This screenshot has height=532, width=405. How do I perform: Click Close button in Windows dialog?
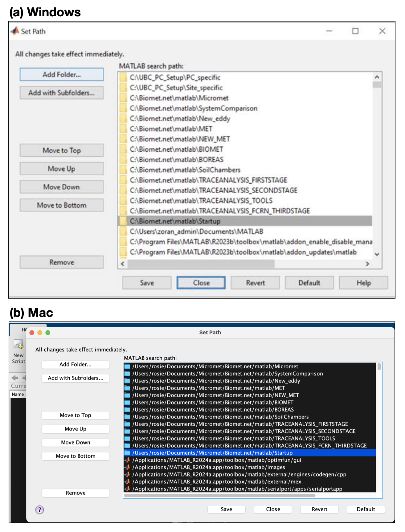(201, 283)
